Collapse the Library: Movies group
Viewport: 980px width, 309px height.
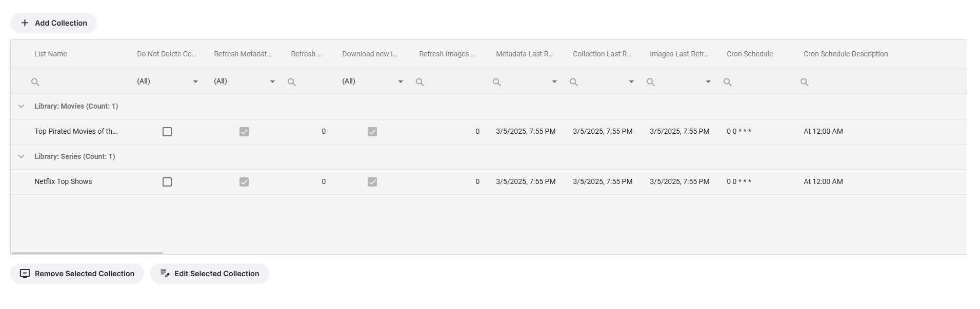[21, 107]
